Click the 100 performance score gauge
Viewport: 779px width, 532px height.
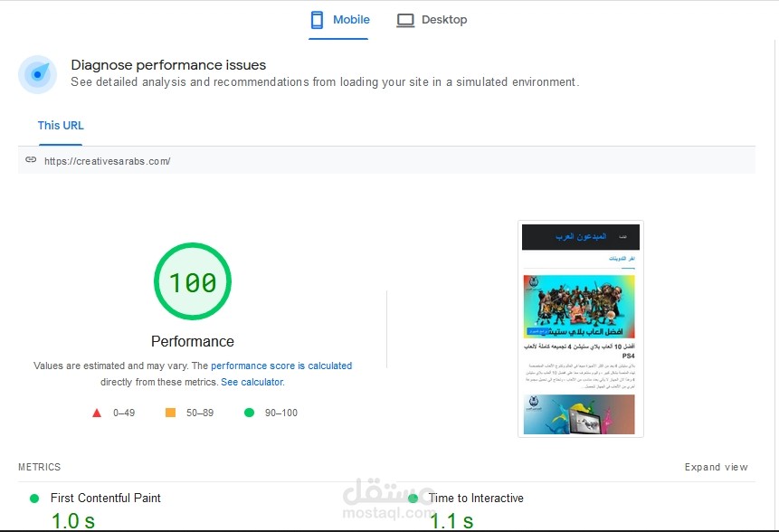193,281
